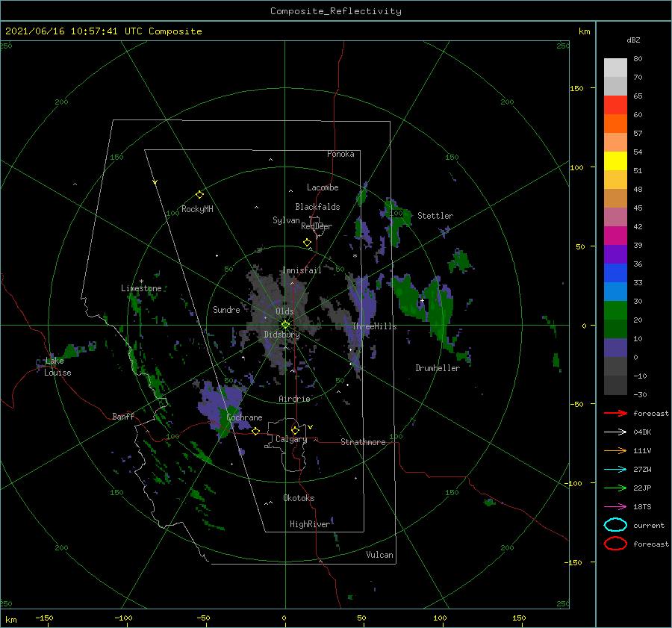Click the yellow diamond marker near RockyMH

click(199, 195)
